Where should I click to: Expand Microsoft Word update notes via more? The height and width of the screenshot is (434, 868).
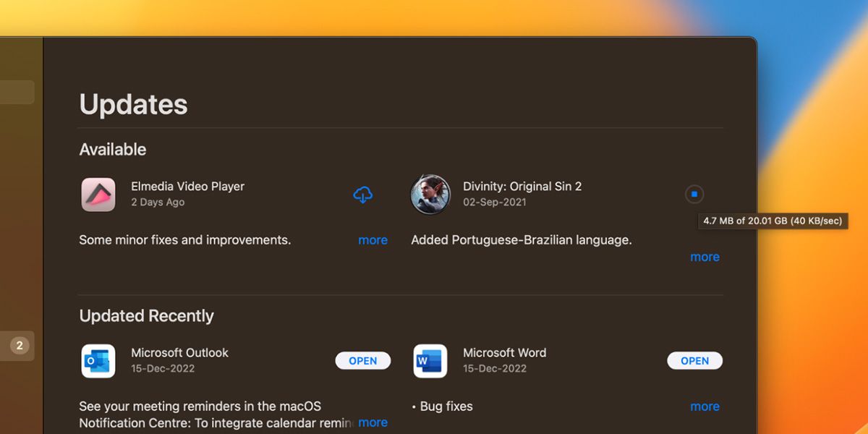[705, 406]
